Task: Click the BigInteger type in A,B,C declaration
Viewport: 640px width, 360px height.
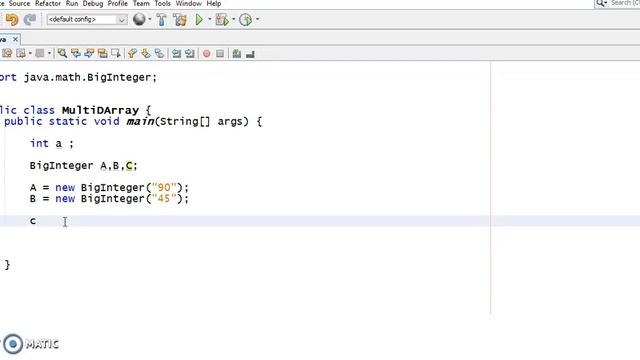Action: coord(61,166)
